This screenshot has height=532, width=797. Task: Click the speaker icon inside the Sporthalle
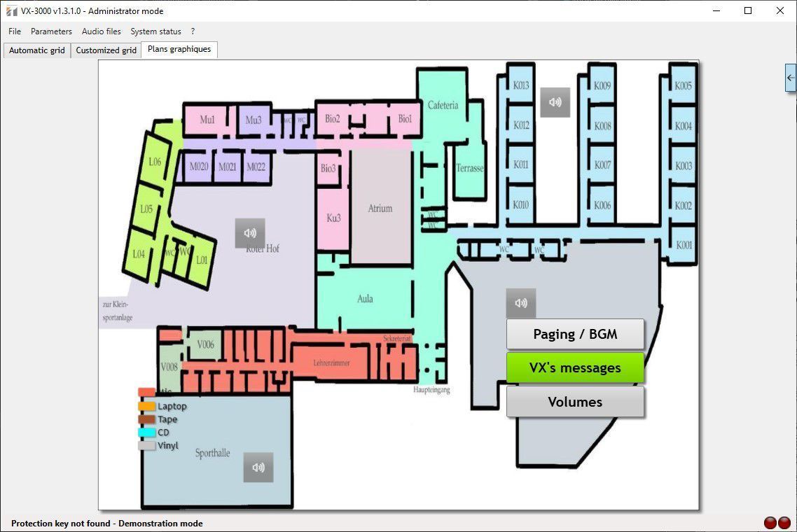point(258,468)
